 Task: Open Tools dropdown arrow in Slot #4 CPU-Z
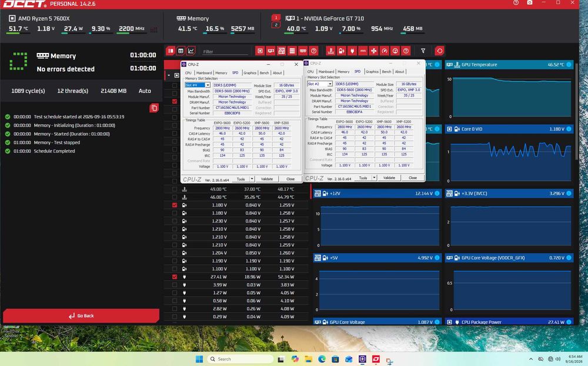[252, 179]
